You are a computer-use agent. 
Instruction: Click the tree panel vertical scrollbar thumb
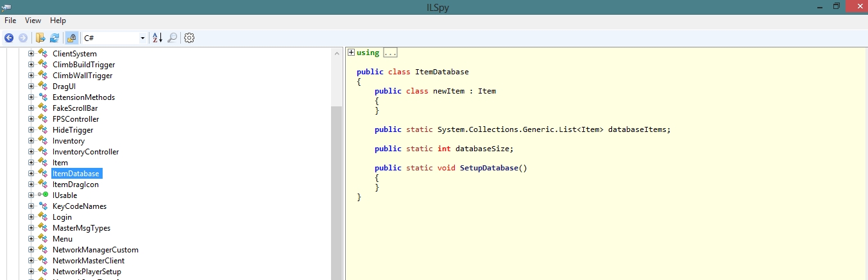[337, 194]
